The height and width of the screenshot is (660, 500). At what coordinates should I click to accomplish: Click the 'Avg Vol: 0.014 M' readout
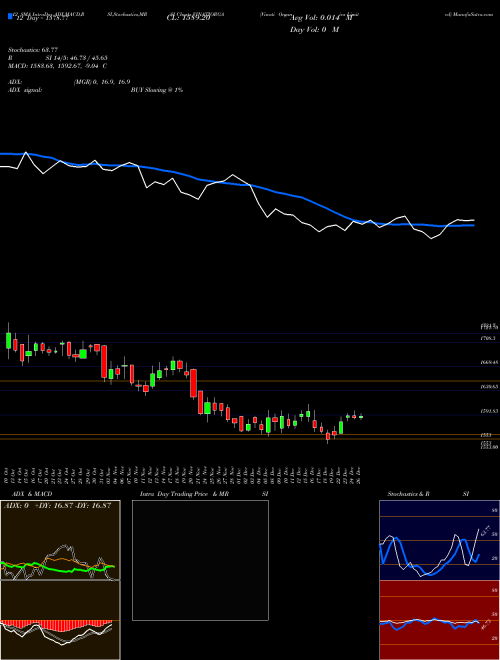pyautogui.click(x=322, y=18)
